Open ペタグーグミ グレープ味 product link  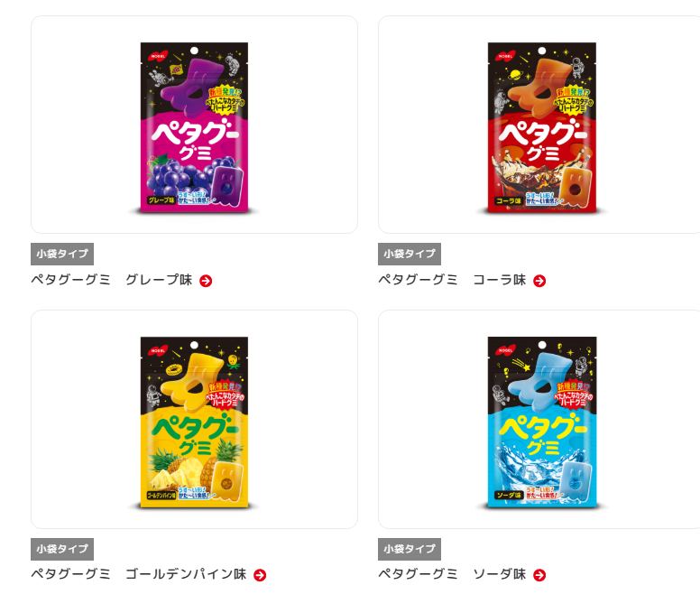(112, 280)
